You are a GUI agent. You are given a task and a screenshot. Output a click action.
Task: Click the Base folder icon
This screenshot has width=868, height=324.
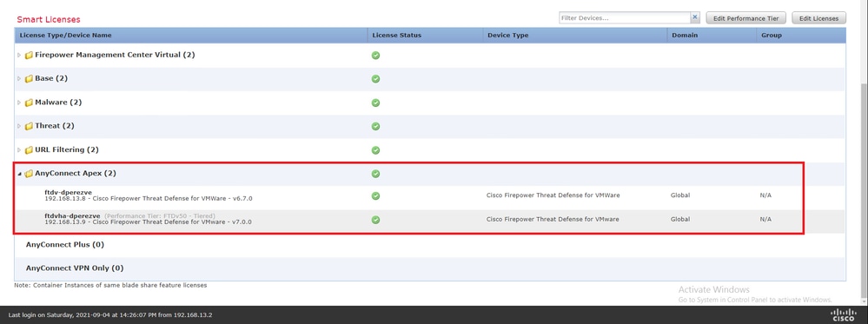coord(29,79)
